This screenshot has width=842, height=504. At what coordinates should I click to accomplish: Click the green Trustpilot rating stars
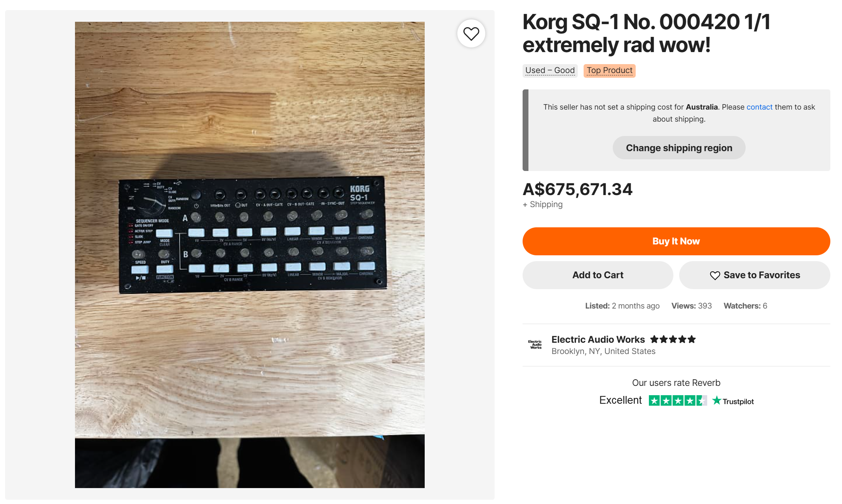tap(677, 401)
